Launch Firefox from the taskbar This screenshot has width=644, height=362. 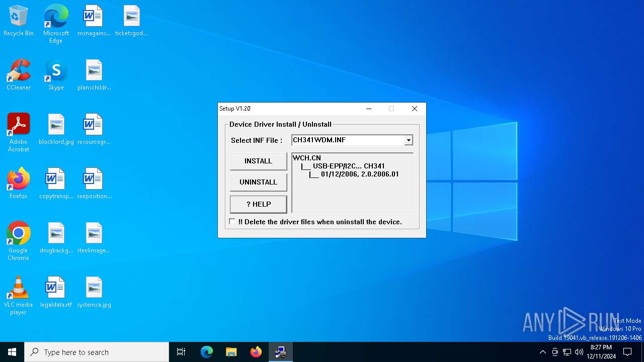(x=256, y=352)
